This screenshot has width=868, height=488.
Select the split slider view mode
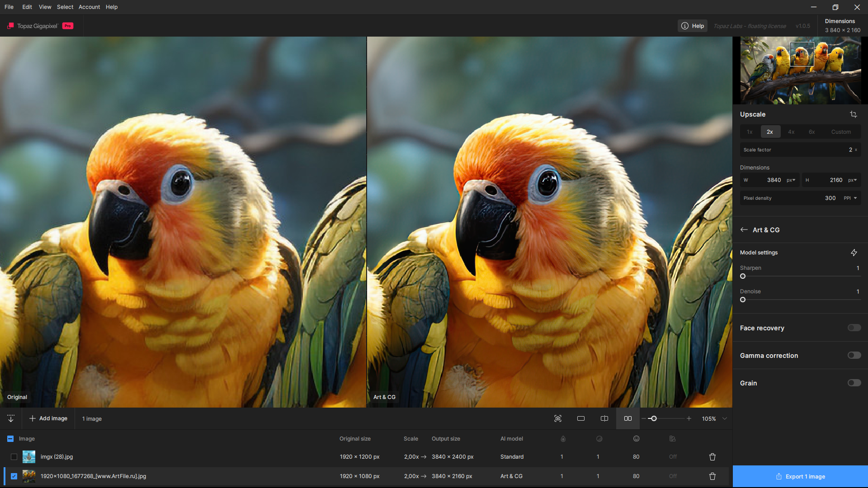[604, 418]
